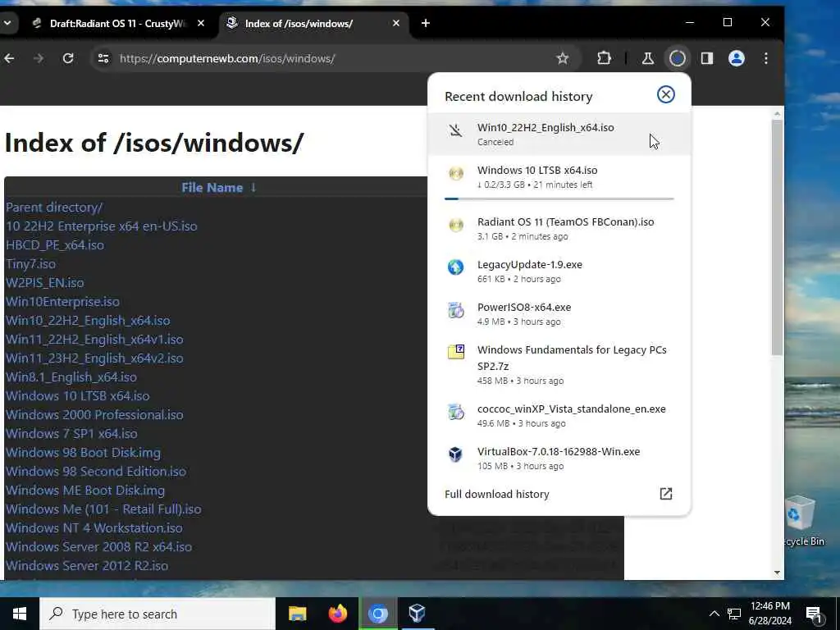Open File Explorer from the taskbar
Viewport: 840px width, 630px height.
click(297, 614)
